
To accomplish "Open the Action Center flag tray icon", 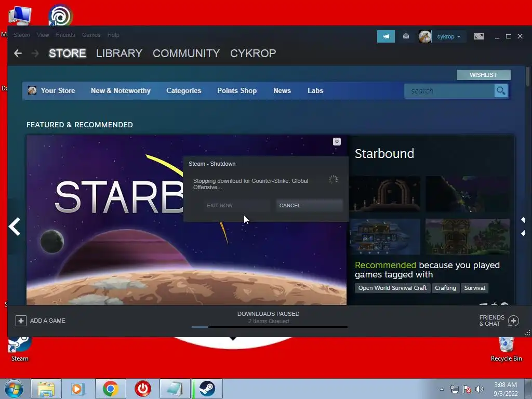I will click(x=467, y=389).
